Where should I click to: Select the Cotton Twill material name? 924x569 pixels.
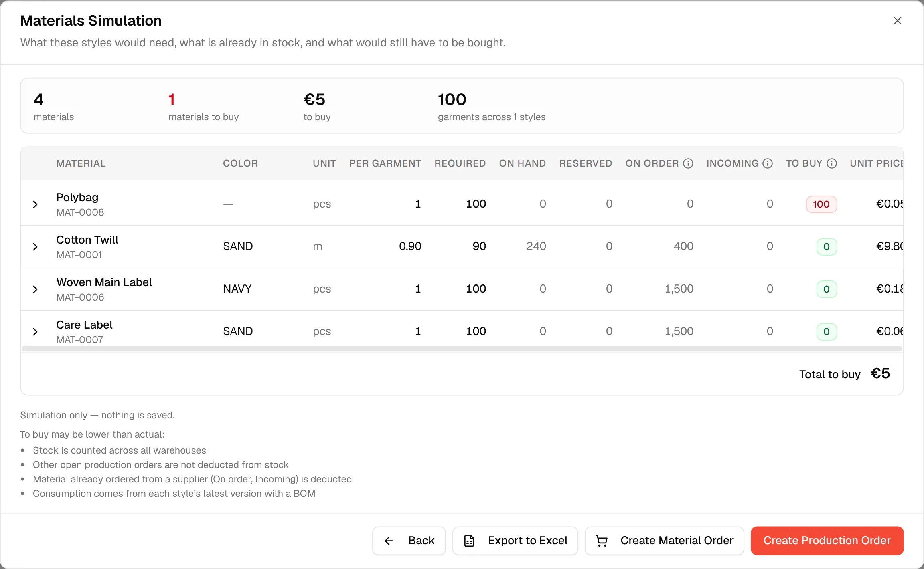click(x=87, y=240)
